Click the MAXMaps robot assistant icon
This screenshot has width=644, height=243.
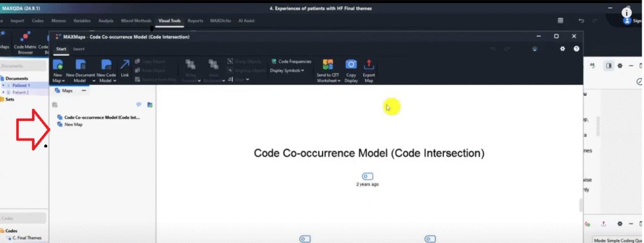[x=535, y=48]
